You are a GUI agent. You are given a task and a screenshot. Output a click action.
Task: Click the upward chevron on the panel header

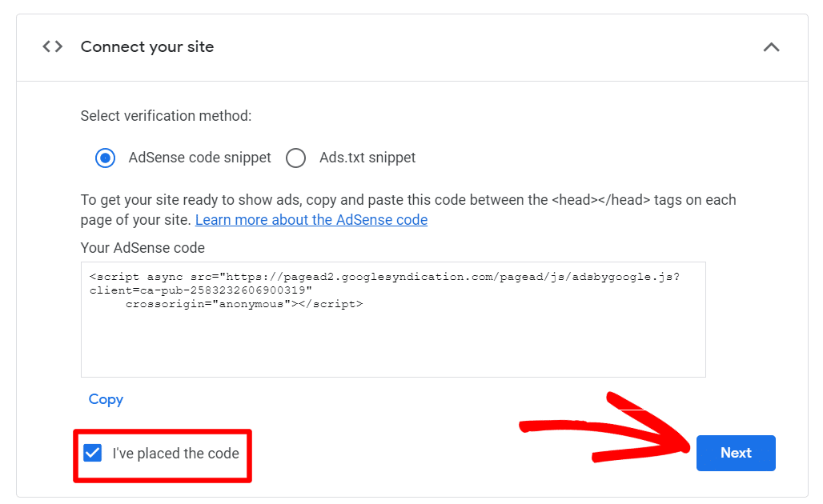(x=771, y=46)
